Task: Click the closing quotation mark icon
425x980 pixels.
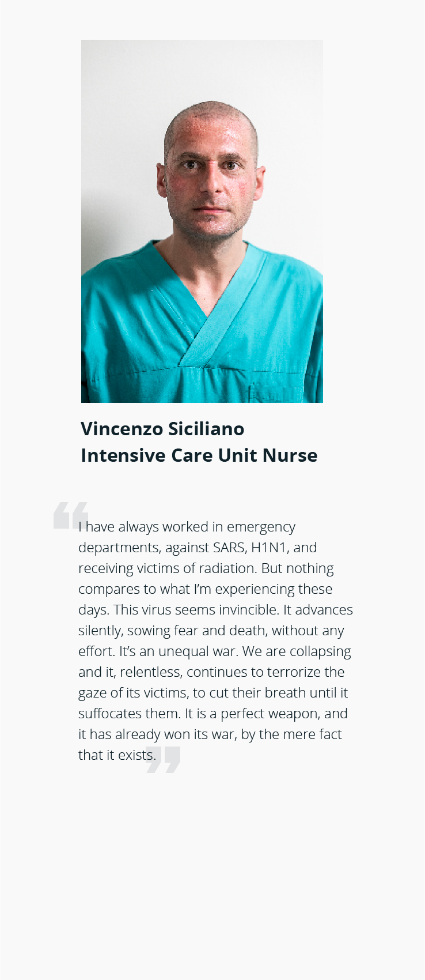Action: click(163, 759)
